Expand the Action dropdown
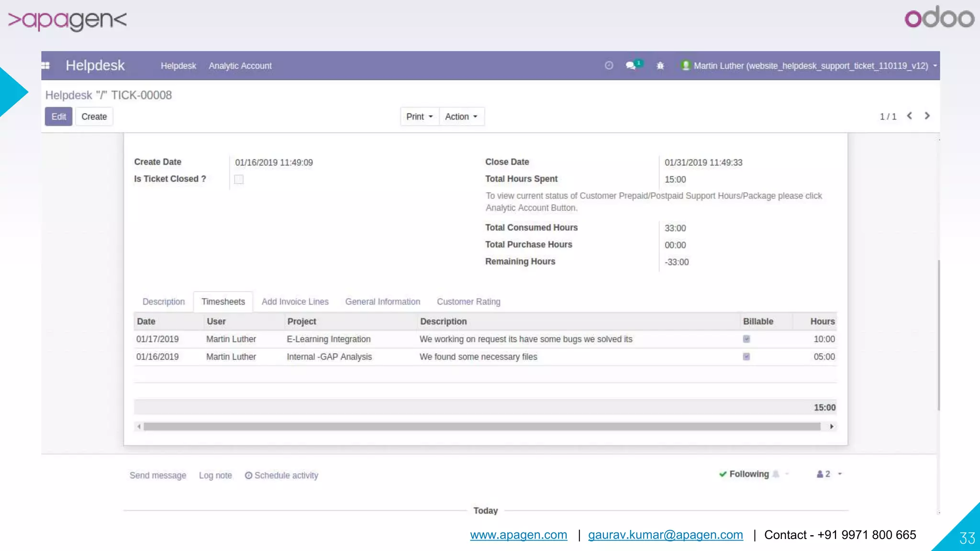Image resolution: width=980 pixels, height=551 pixels. click(x=461, y=117)
